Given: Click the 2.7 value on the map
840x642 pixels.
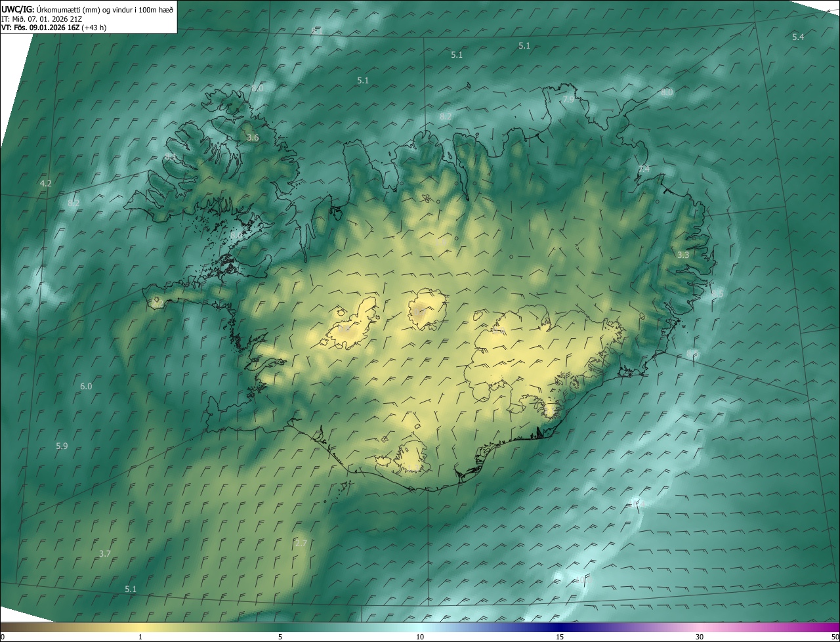Looking at the screenshot, I should [301, 544].
